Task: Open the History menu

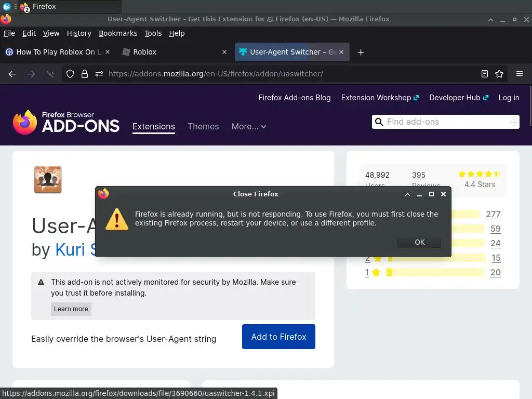Action: [x=79, y=33]
